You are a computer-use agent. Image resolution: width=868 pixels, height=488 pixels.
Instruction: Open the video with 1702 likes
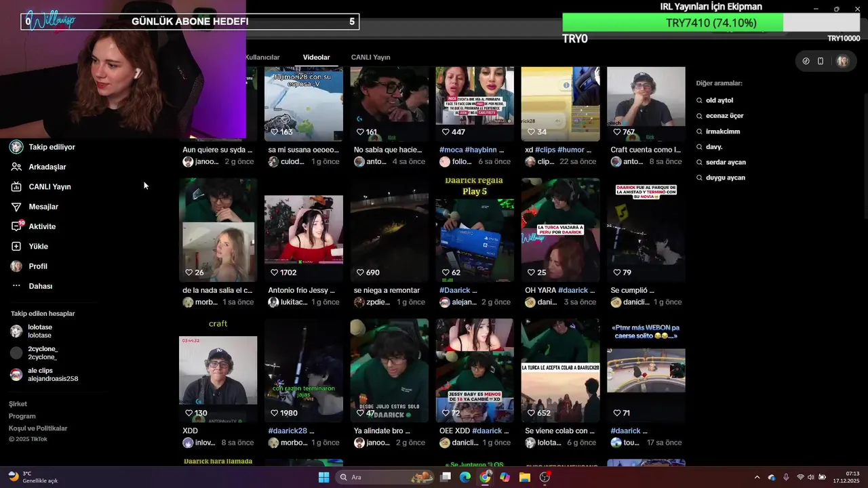click(304, 230)
